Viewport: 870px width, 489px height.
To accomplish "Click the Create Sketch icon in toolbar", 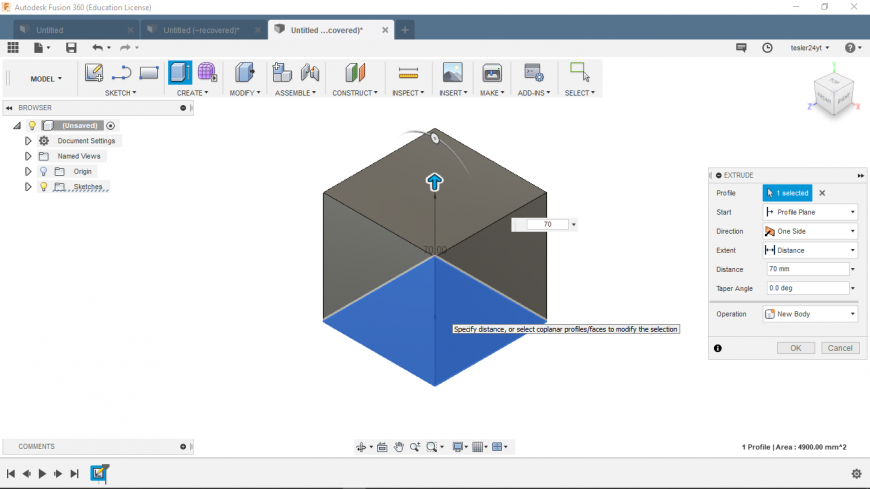I will click(94, 72).
